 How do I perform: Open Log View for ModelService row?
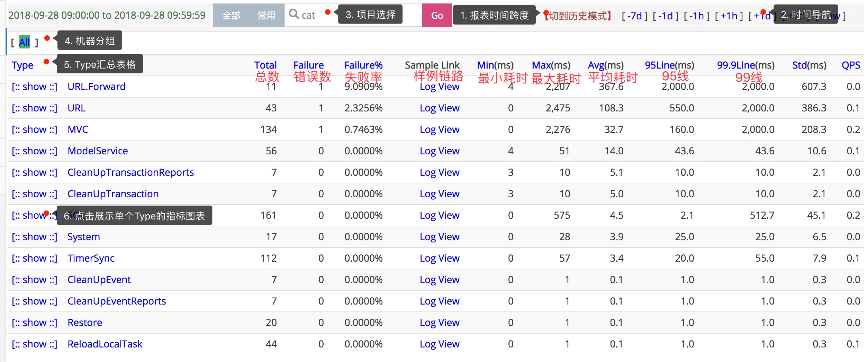coord(439,151)
